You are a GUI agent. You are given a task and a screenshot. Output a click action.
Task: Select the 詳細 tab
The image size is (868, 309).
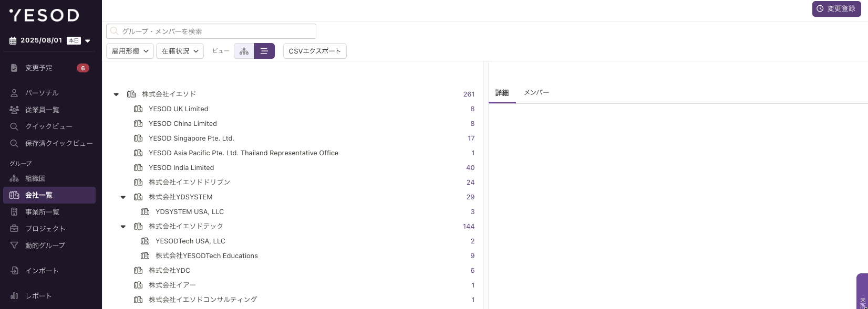[x=502, y=93]
